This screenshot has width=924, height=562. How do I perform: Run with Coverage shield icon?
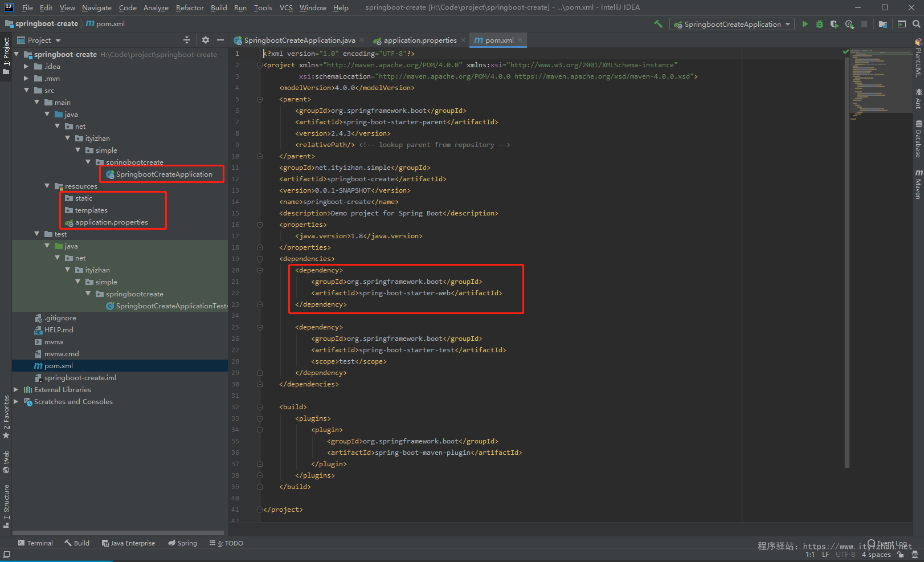click(x=835, y=24)
